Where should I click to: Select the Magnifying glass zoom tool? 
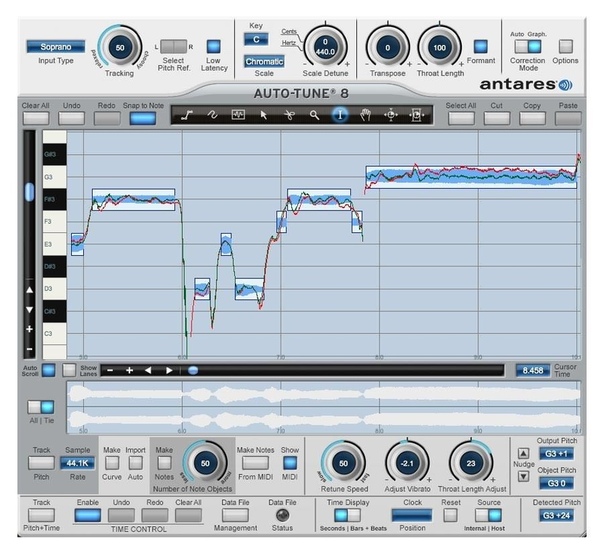pyautogui.click(x=314, y=115)
